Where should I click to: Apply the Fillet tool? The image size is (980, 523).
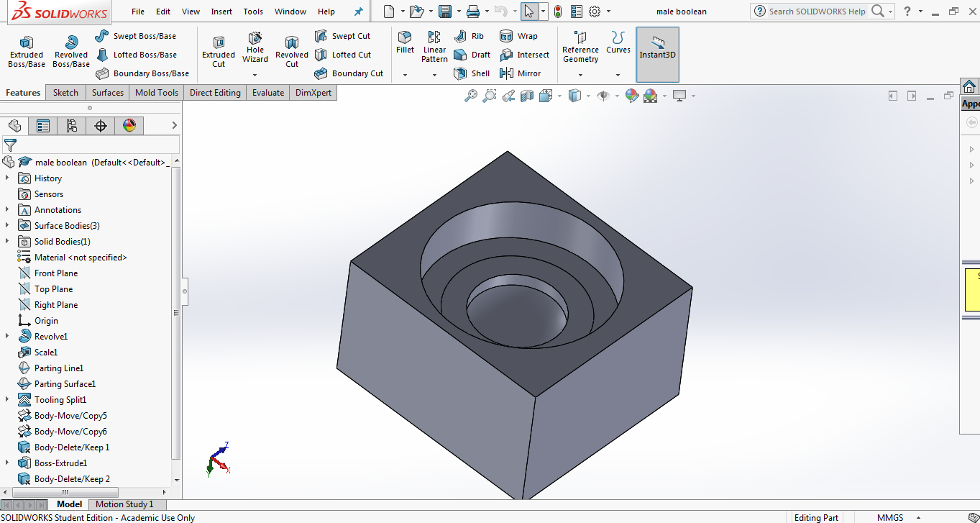(405, 42)
